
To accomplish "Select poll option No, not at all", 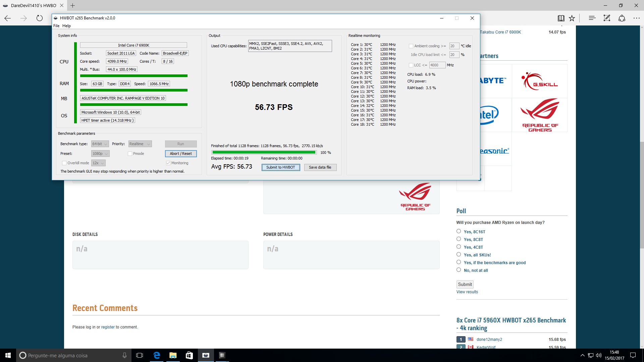I will coord(459,270).
